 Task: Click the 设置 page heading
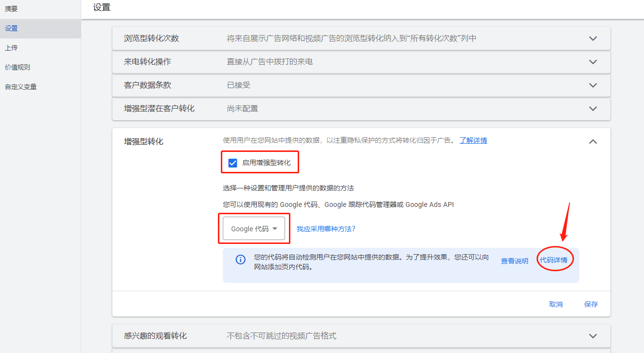[x=102, y=7]
